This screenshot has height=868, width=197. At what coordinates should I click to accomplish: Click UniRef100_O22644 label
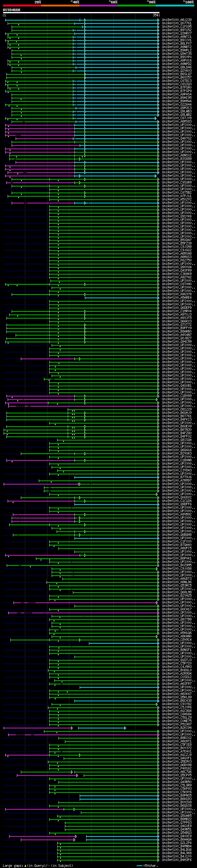click(x=177, y=104)
